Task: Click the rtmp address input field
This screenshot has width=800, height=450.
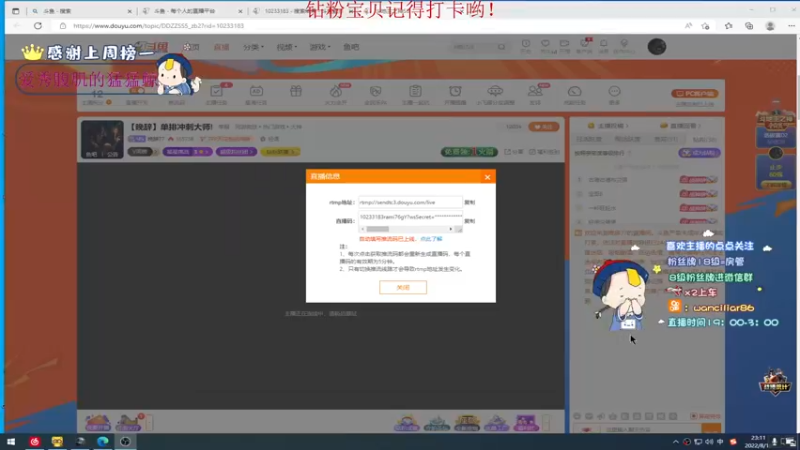Action: pyautogui.click(x=410, y=202)
